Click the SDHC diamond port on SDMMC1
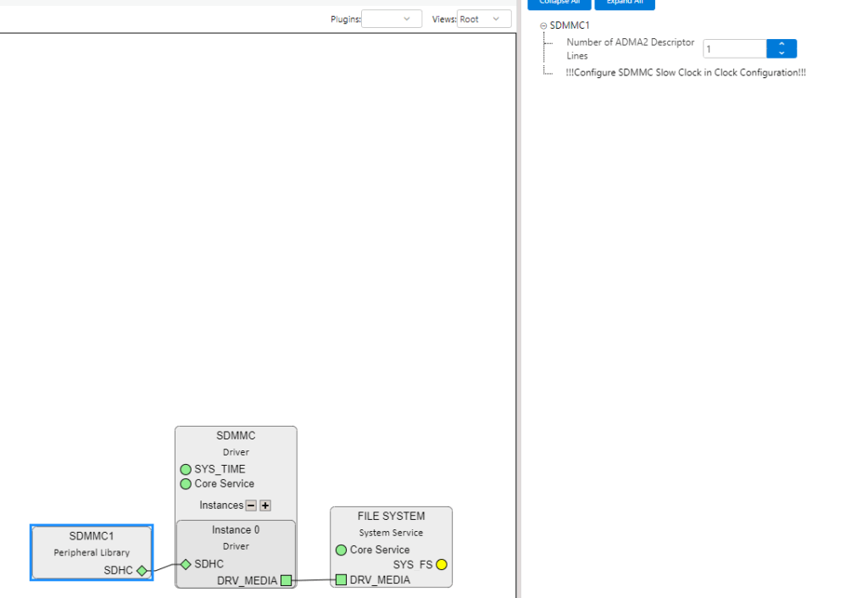 [x=142, y=571]
